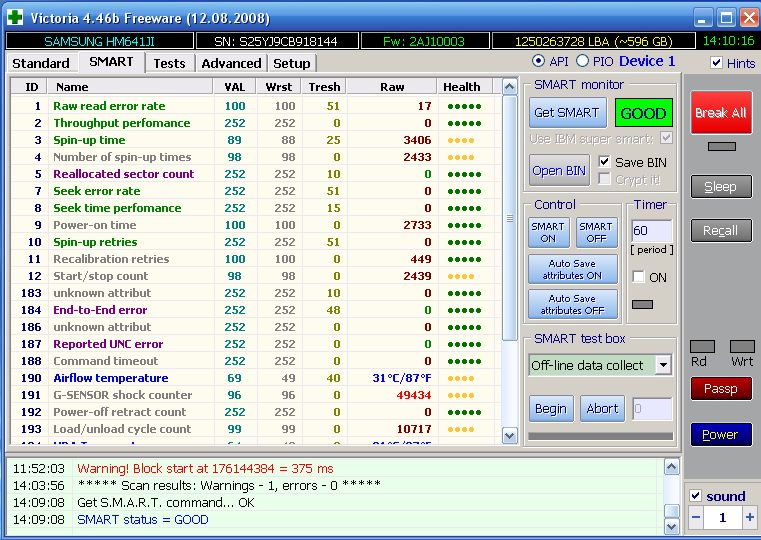Click the log panel scroll-up arrow
Screen dimensions: 761x540
[x=672, y=467]
